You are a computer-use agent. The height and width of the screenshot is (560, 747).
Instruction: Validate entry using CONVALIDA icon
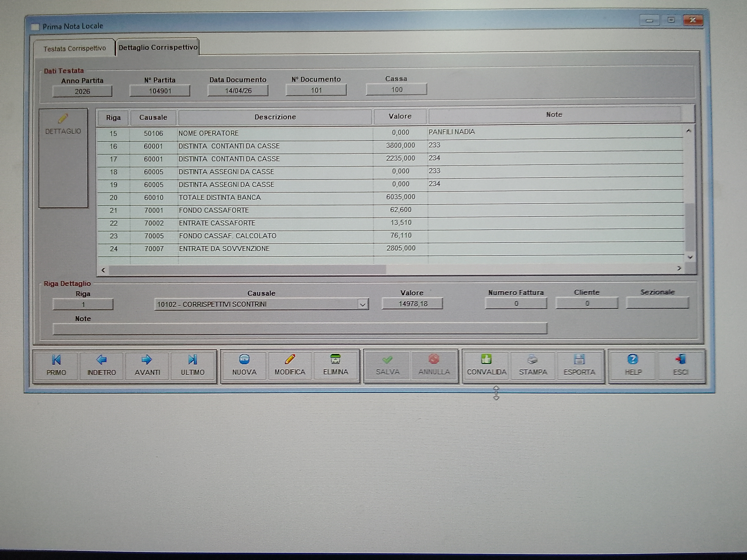(486, 359)
